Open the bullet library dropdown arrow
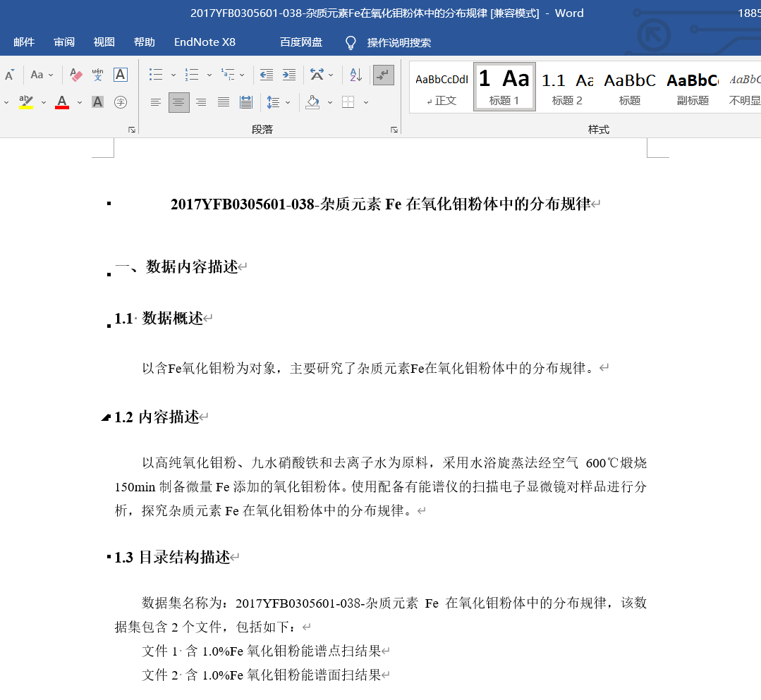 pyautogui.click(x=173, y=75)
